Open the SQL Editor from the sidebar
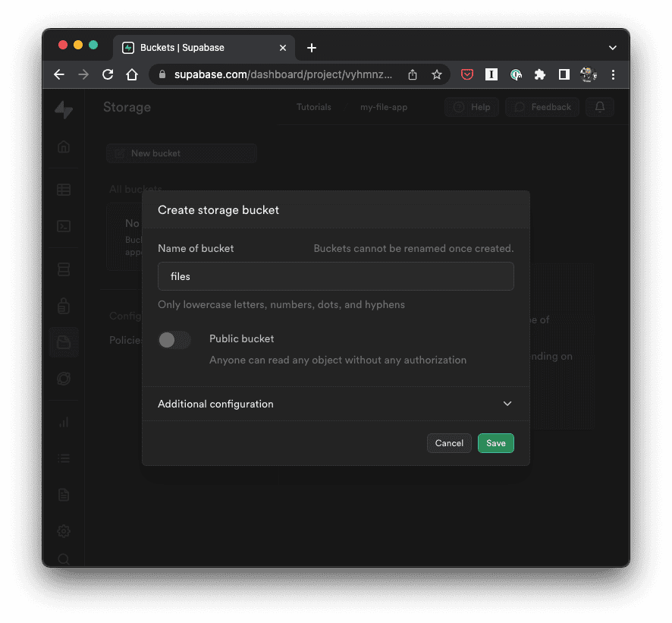 [63, 226]
